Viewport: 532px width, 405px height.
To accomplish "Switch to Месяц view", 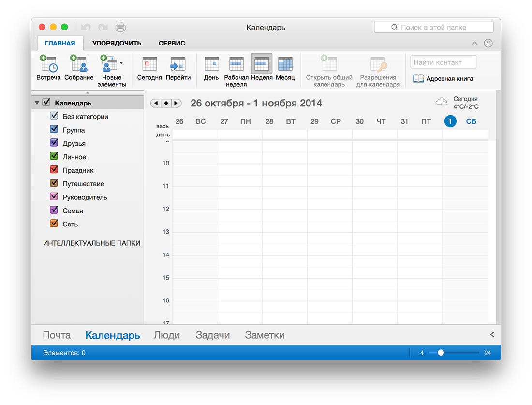I will pos(285,68).
